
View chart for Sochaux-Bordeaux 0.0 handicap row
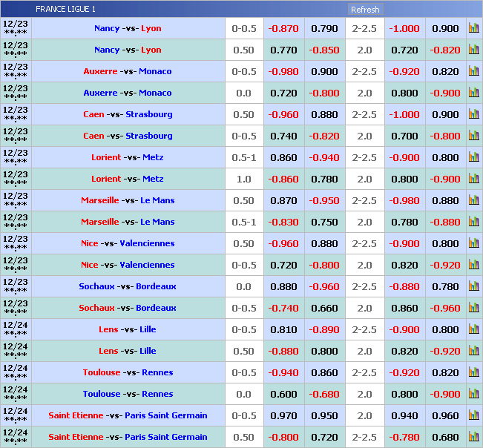coord(473,286)
